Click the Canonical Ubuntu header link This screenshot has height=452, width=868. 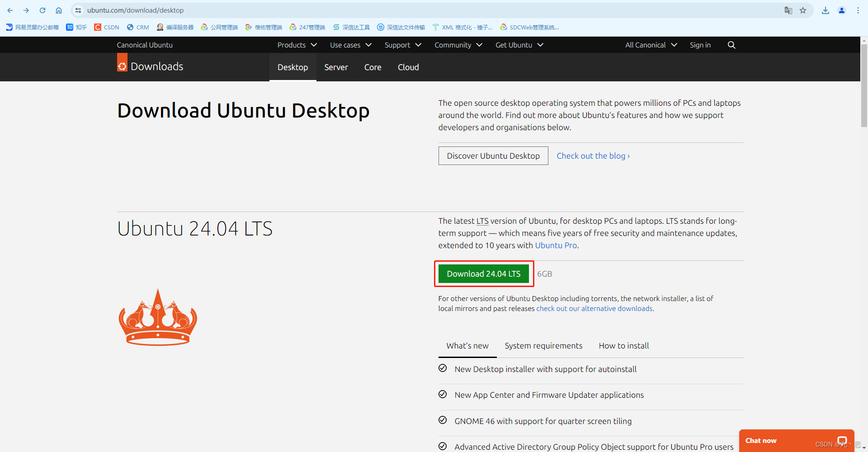[x=145, y=45]
